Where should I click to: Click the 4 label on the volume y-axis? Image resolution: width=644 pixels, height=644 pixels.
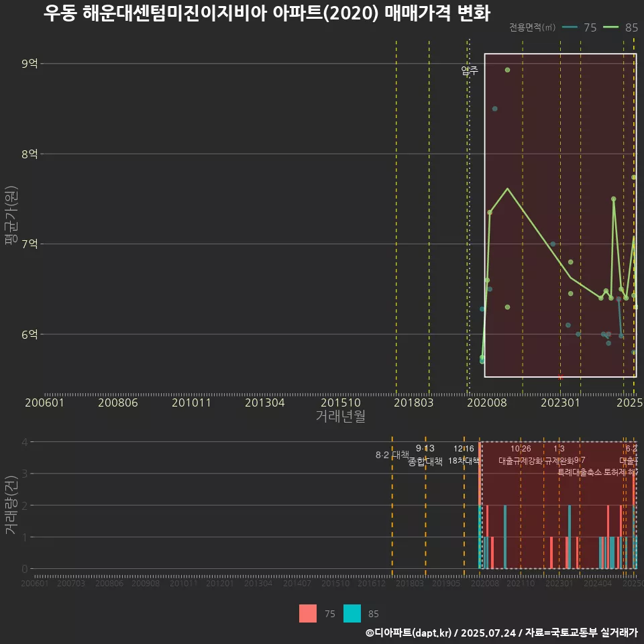click(25, 442)
